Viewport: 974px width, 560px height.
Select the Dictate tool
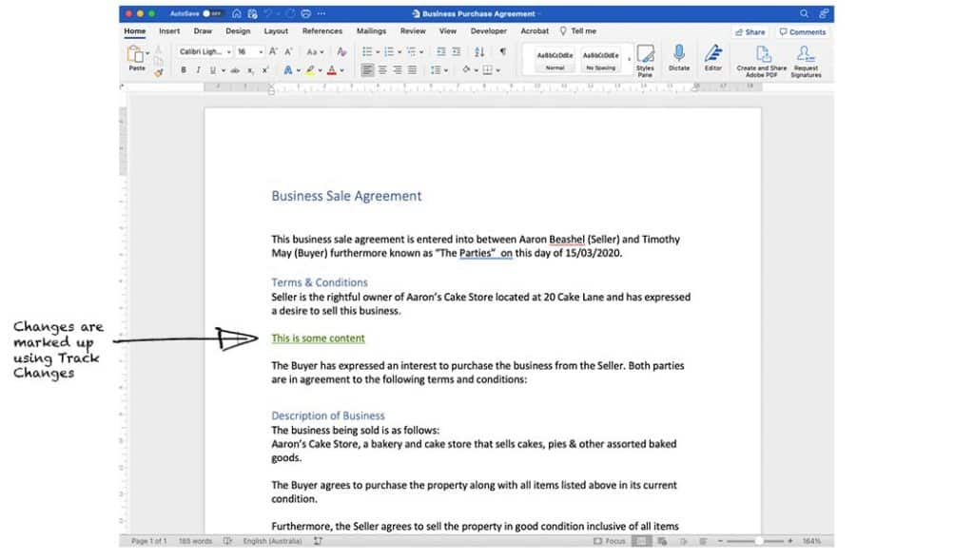point(679,63)
